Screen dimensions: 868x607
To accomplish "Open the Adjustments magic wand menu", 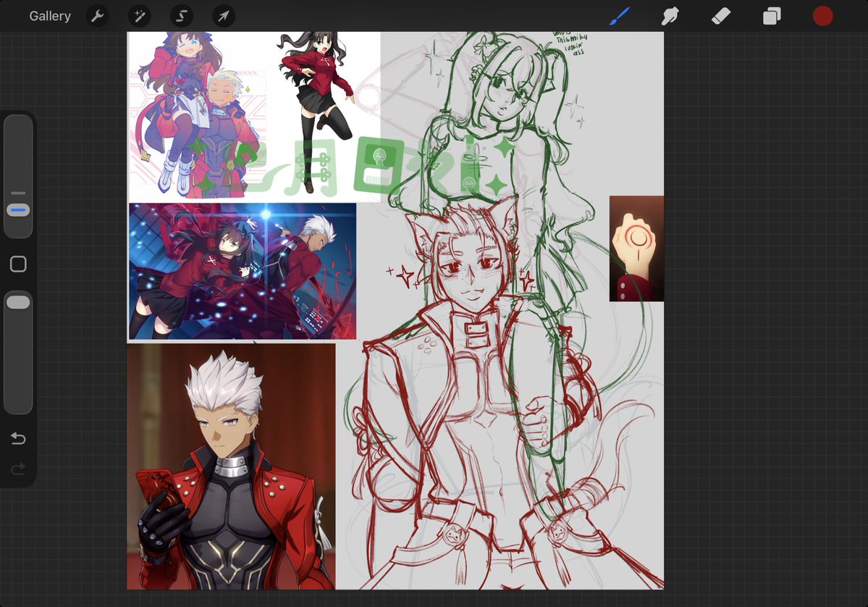I will (x=140, y=16).
